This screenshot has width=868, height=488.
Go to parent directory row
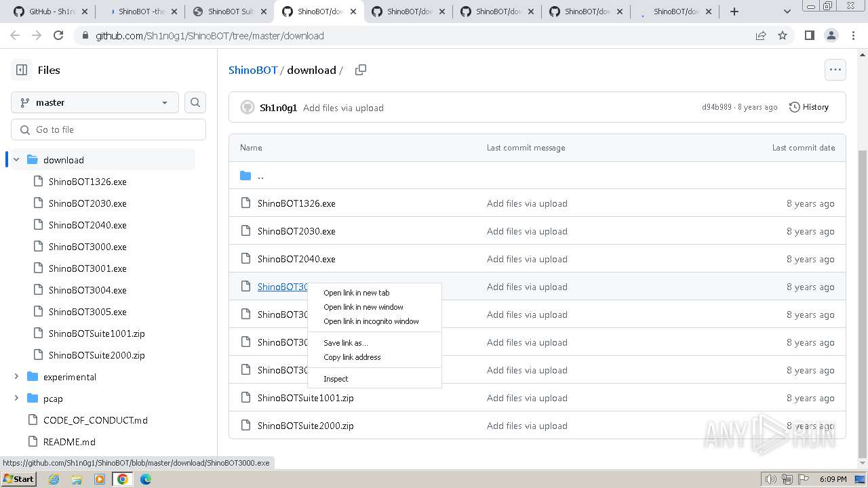pos(537,176)
